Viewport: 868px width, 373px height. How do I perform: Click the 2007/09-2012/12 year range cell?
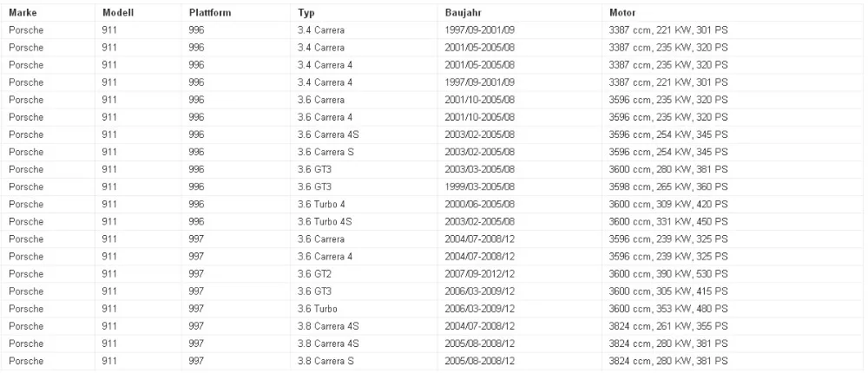(x=480, y=272)
